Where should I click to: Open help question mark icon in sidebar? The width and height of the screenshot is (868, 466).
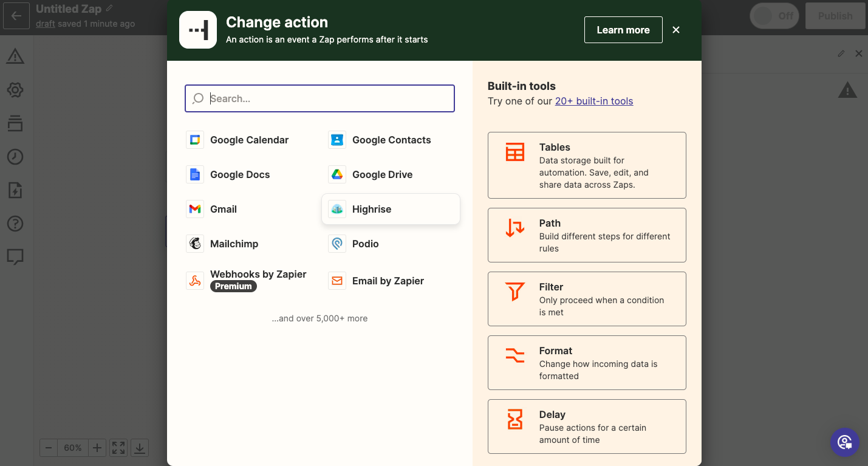coord(15,224)
